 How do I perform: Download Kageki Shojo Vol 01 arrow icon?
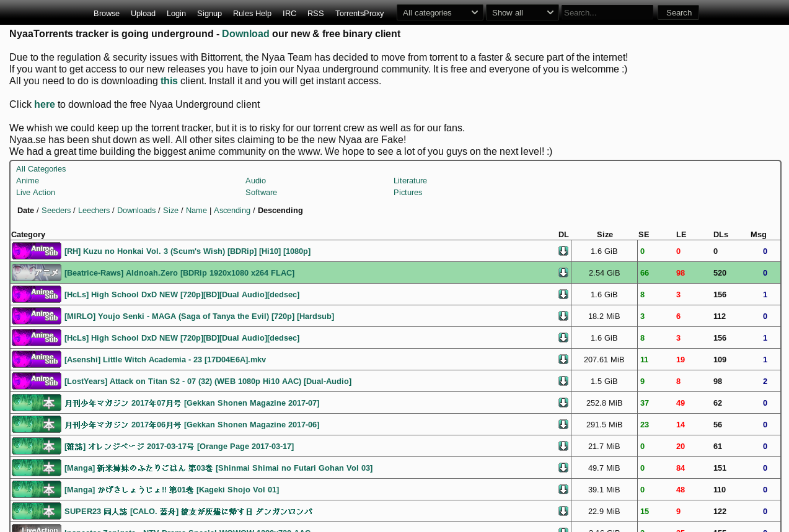coord(563,489)
